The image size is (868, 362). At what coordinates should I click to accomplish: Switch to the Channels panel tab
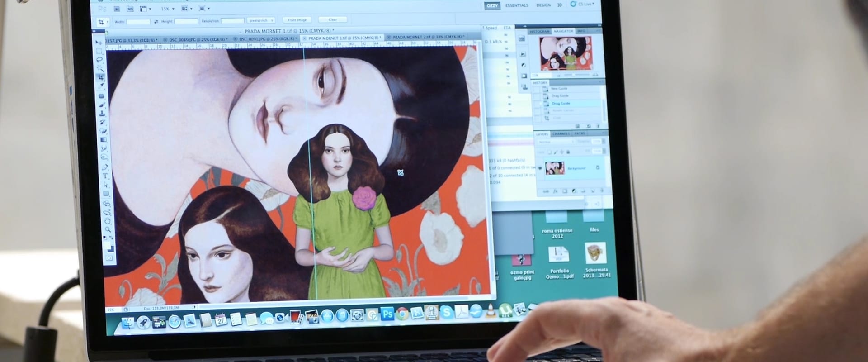click(x=561, y=134)
